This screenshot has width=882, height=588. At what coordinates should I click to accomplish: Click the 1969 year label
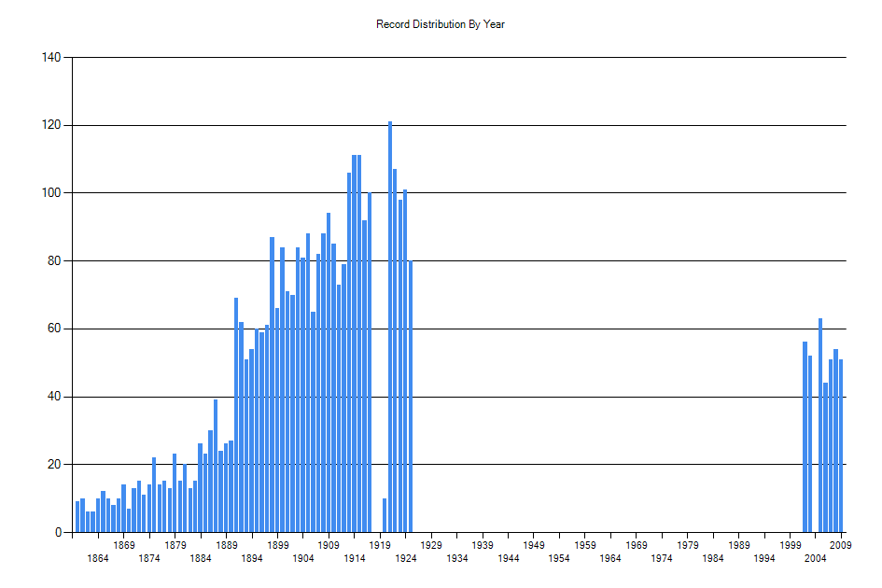(637, 545)
